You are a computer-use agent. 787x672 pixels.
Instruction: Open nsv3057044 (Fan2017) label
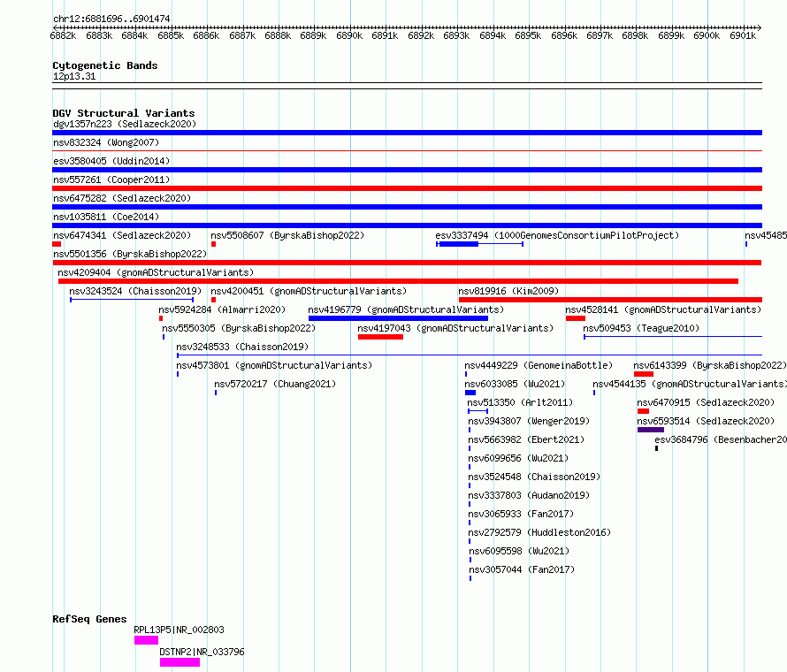pyautogui.click(x=522, y=569)
